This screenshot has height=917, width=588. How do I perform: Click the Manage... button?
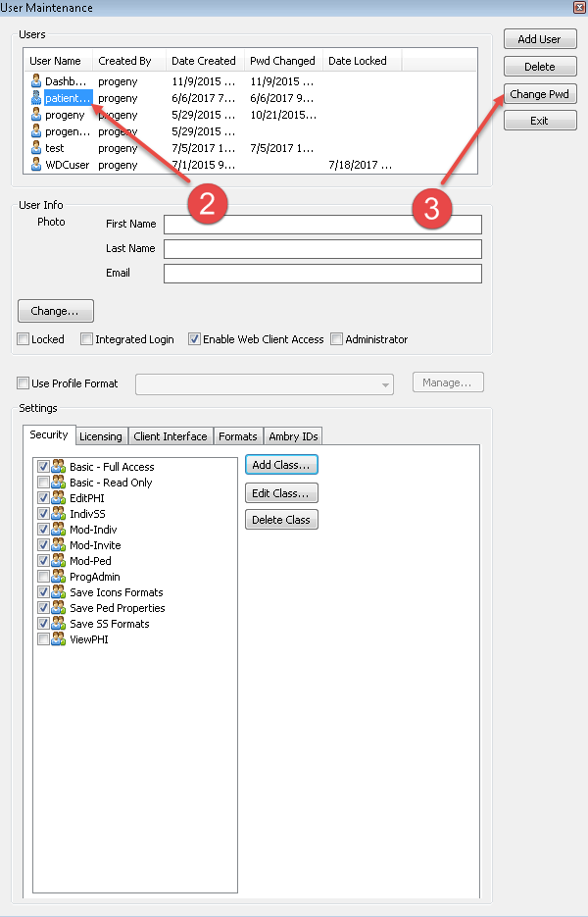pos(448,382)
